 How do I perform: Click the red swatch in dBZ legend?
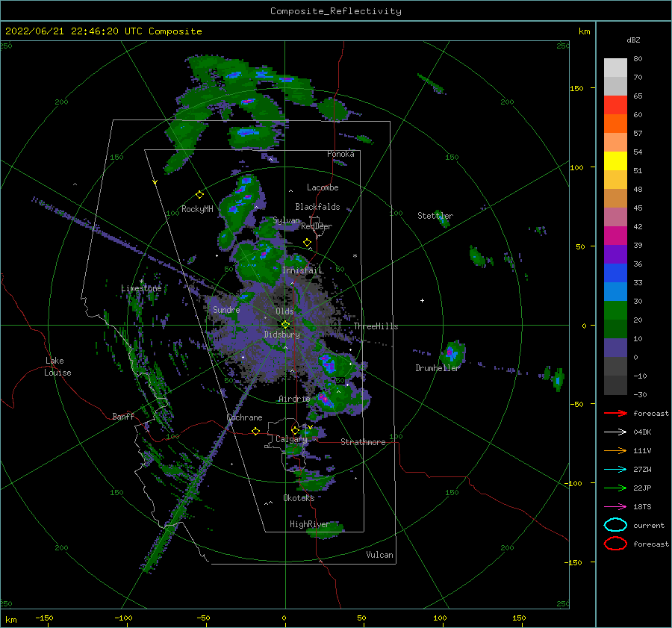(x=615, y=105)
